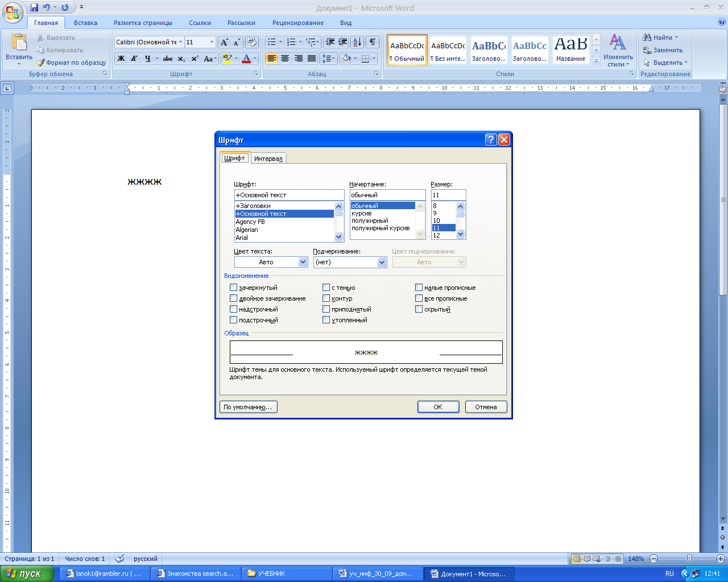Enable малые прописные checkbox

tap(419, 288)
